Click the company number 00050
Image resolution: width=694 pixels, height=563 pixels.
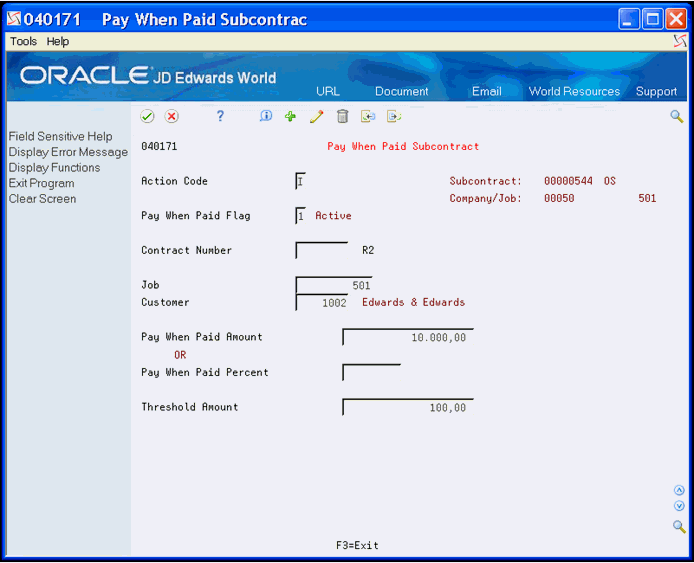pyautogui.click(x=559, y=198)
